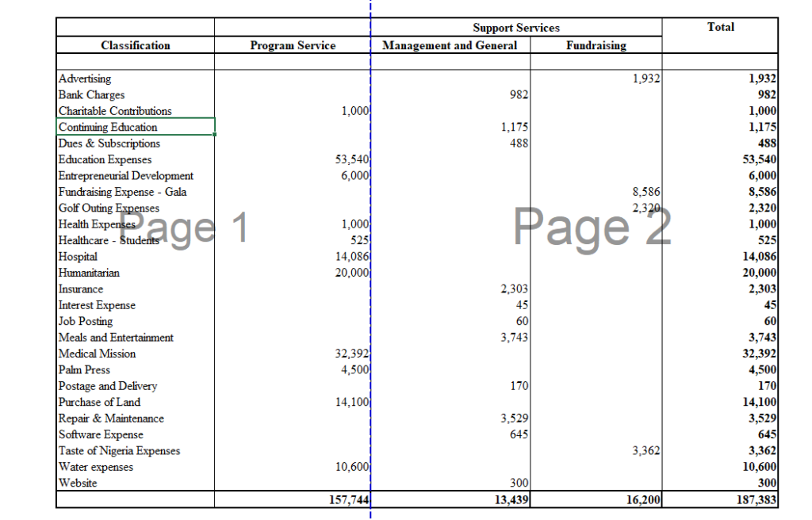Click the Advertising row label
This screenshot has height=520, width=812.
point(135,78)
